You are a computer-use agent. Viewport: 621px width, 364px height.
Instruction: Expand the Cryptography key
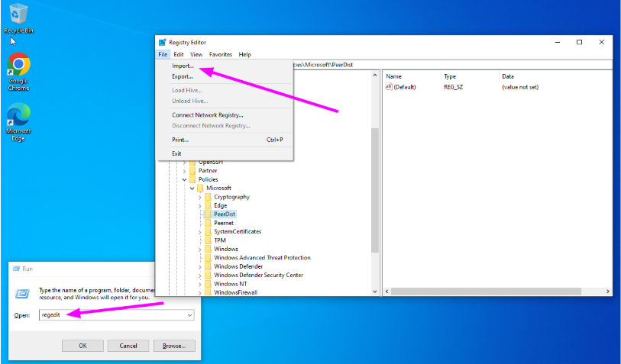(x=200, y=197)
